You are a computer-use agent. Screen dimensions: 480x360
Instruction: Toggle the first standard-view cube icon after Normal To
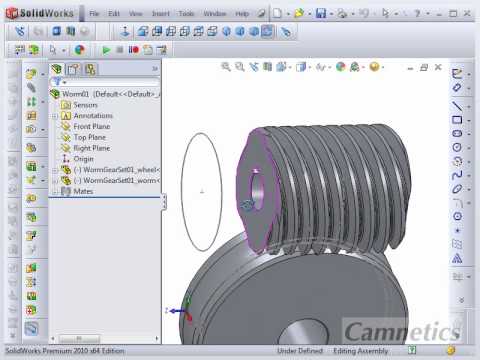tap(143, 32)
